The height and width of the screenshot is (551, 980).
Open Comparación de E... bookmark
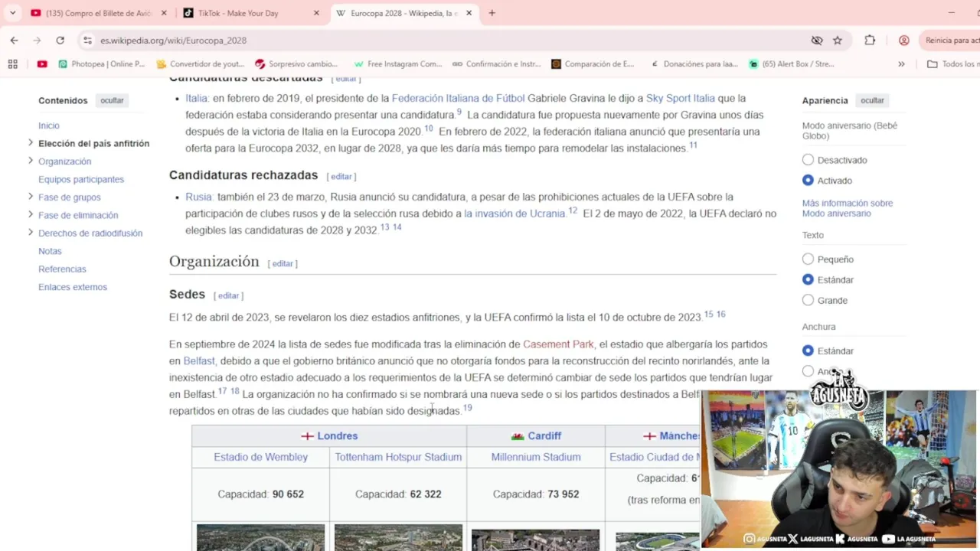point(593,64)
